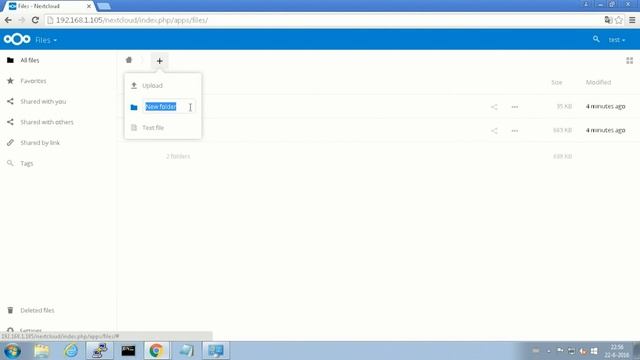This screenshot has height=360, width=640.
Task: Sort by the Size column header
Action: (557, 82)
